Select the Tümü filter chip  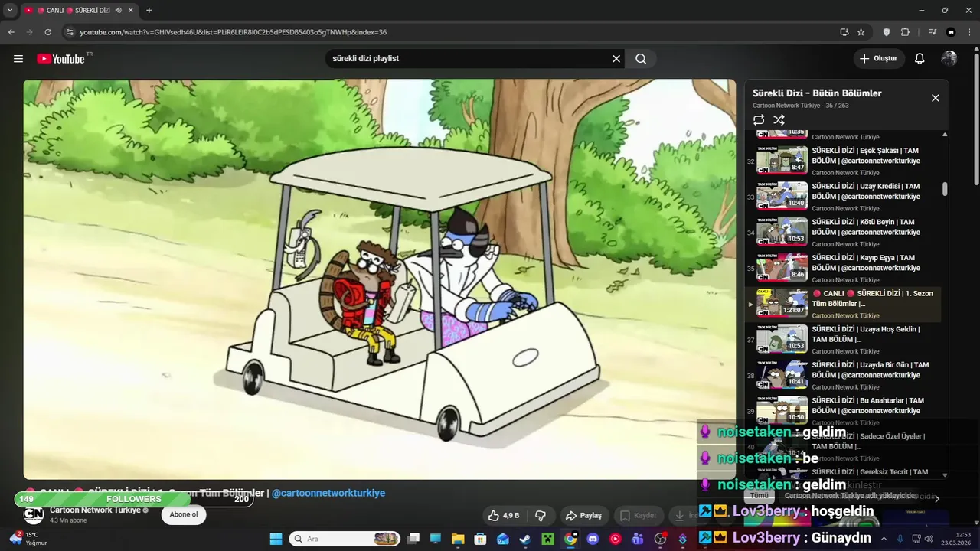click(759, 496)
